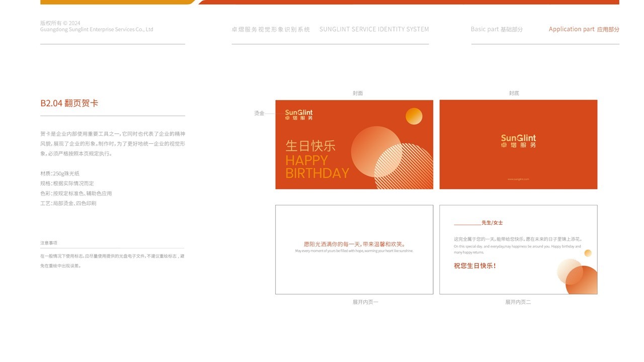
Task: Click the 封面 label above the cover card
Action: point(358,93)
